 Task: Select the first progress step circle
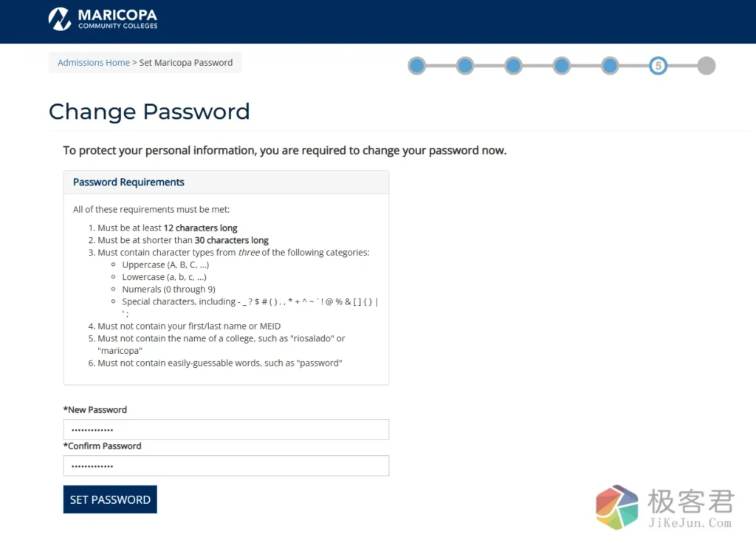417,66
